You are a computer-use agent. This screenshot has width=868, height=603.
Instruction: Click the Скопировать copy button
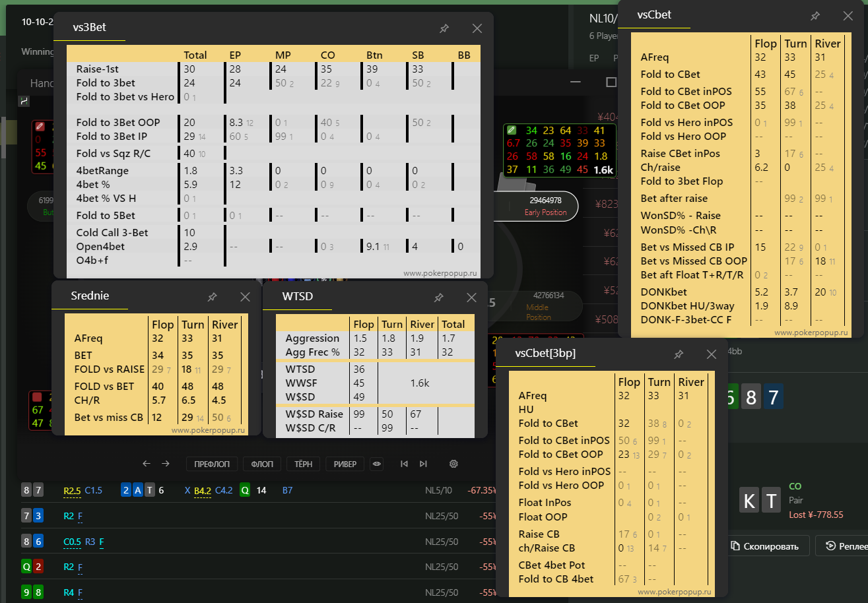coord(767,546)
